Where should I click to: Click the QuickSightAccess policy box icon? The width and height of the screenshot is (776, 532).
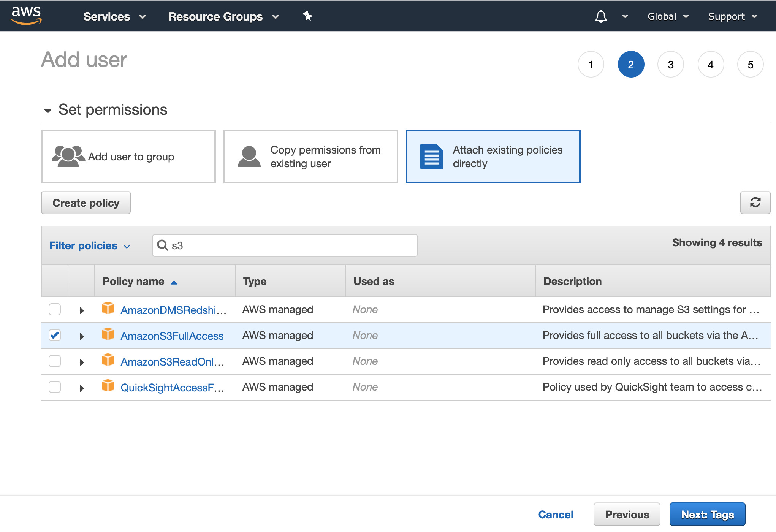108,386
